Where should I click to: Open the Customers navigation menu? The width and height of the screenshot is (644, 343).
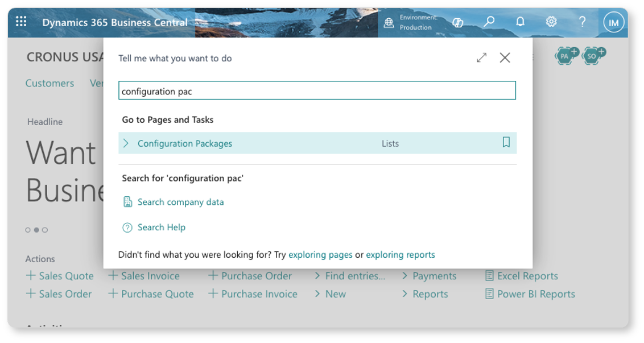(49, 84)
